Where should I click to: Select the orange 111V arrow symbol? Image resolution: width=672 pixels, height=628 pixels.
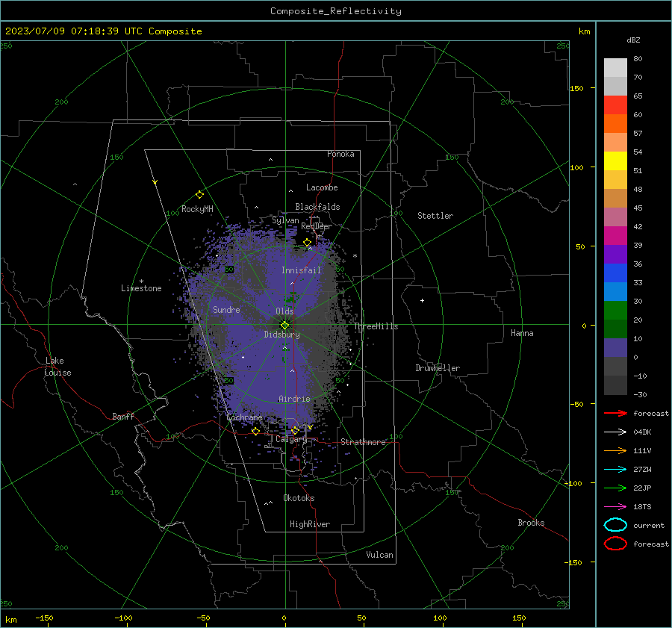click(x=615, y=450)
